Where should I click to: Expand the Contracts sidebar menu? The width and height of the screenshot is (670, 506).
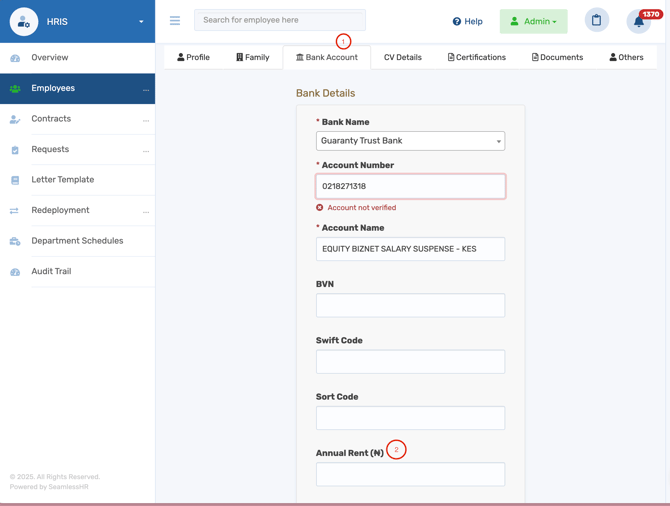tap(146, 120)
